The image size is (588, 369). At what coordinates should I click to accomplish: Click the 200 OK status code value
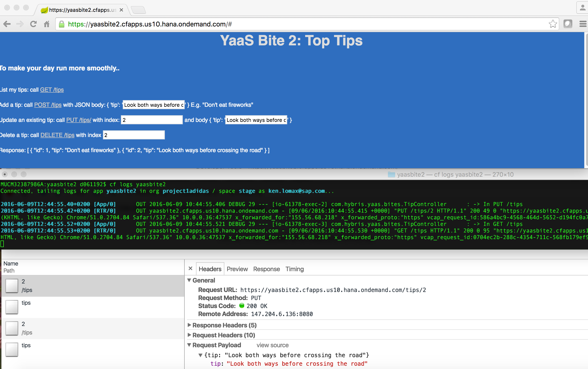257,306
